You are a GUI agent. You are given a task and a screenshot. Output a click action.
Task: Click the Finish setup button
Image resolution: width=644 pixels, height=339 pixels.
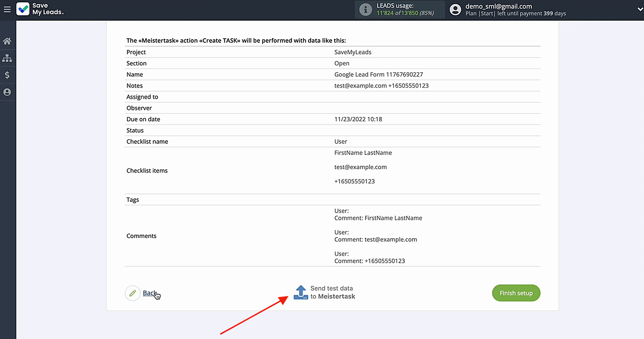tap(516, 293)
